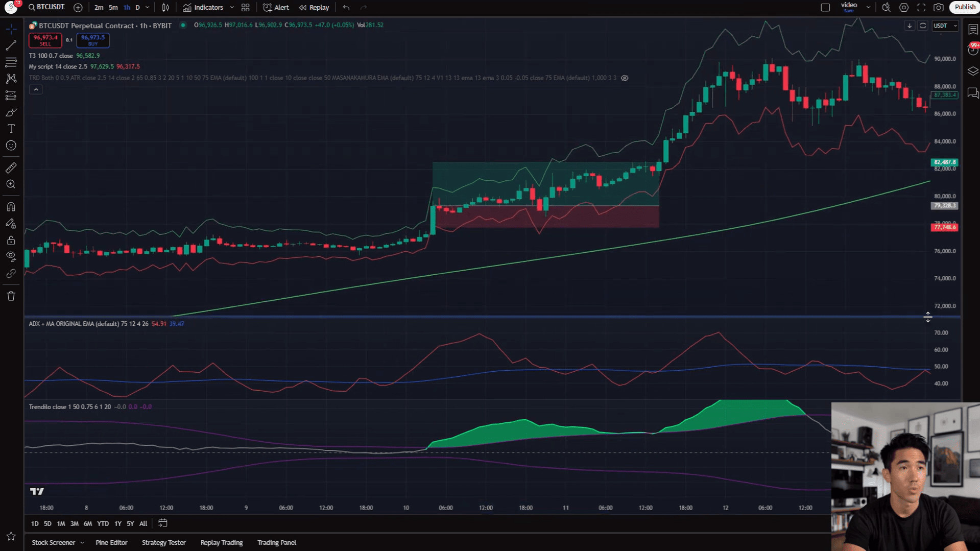Toggle lock all drawing tools
Viewport: 980px width, 551px height.
pyautogui.click(x=11, y=240)
